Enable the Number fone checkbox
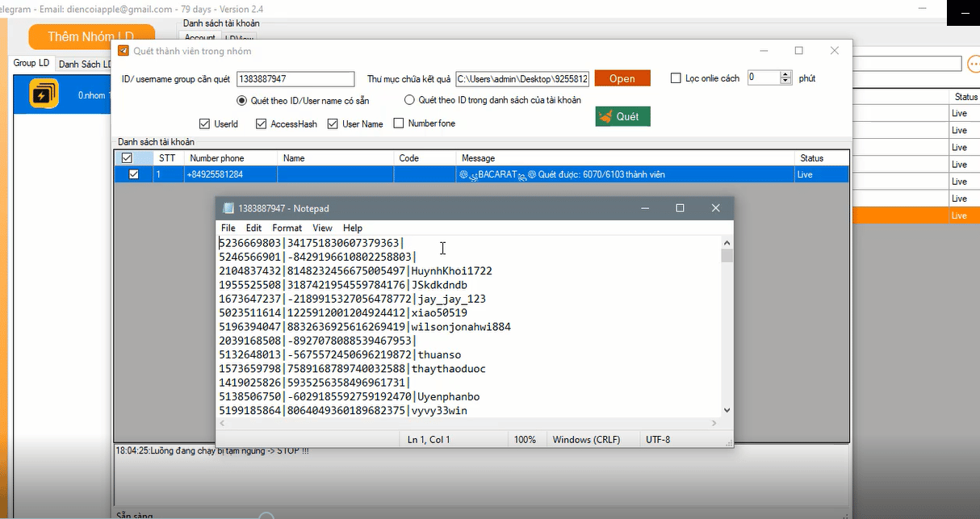The height and width of the screenshot is (519, 980). [x=399, y=123]
